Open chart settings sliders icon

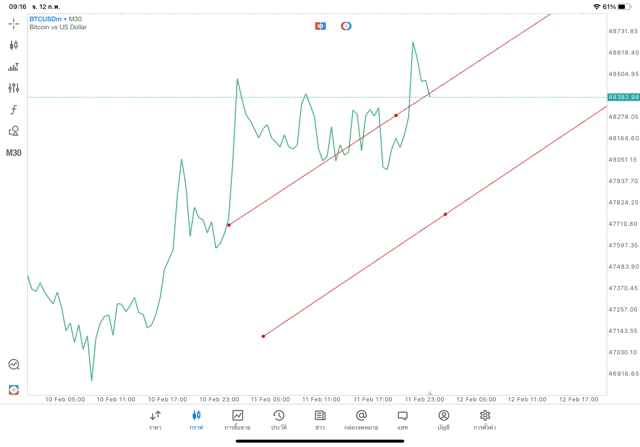coord(14,88)
